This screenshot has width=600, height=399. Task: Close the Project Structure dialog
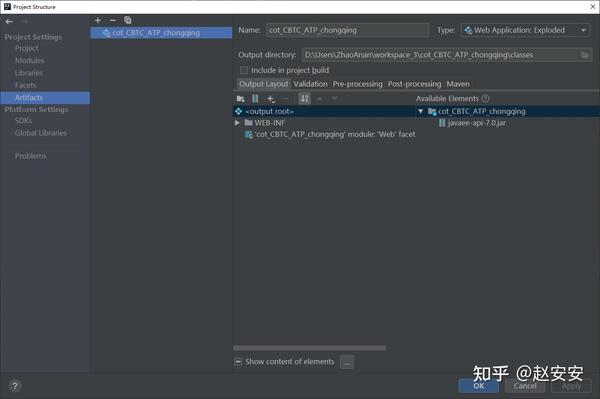pyautogui.click(x=592, y=7)
